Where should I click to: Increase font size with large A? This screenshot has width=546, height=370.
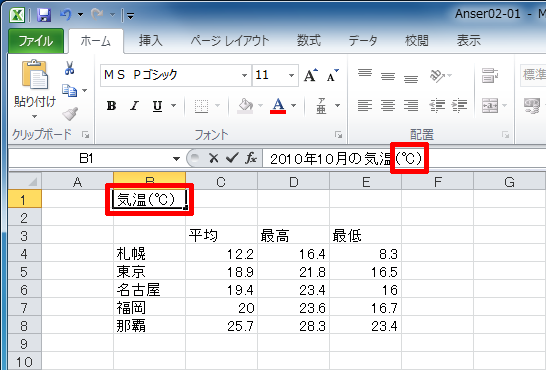(311, 75)
